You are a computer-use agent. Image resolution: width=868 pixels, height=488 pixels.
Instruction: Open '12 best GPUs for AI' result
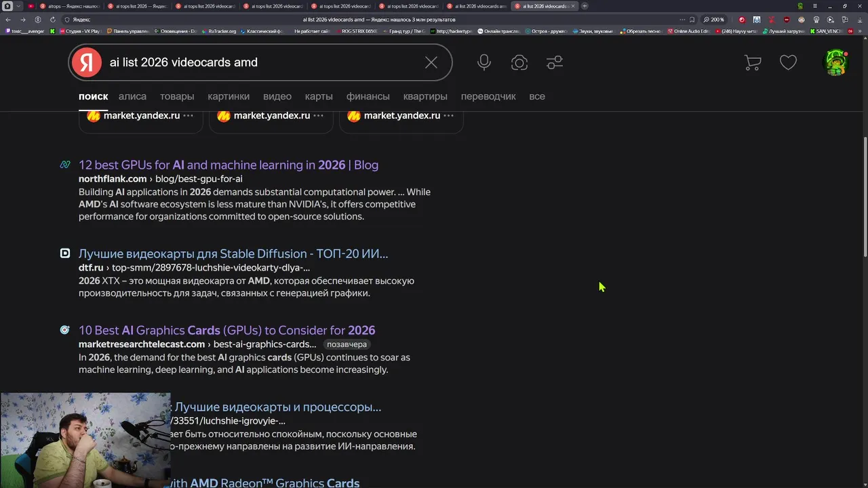(229, 165)
